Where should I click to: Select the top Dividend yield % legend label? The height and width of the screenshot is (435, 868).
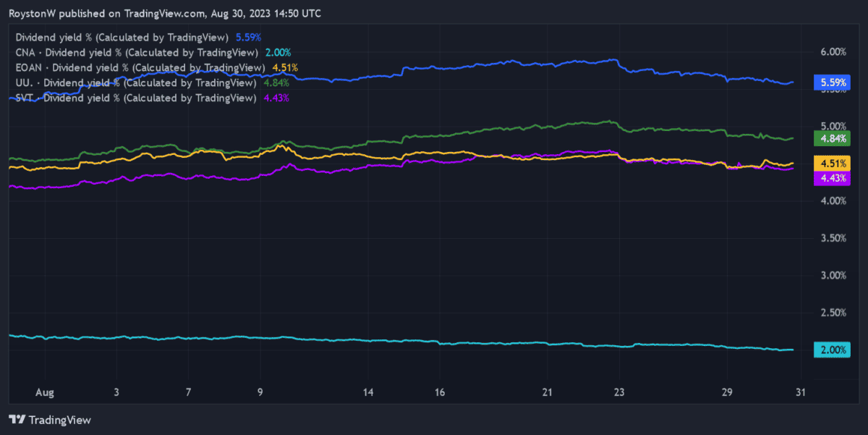click(x=122, y=37)
